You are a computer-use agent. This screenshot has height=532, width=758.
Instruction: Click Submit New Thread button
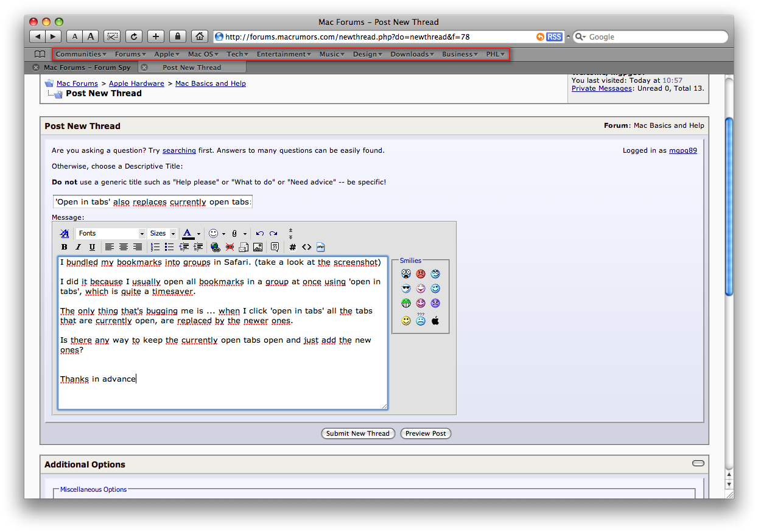tap(358, 433)
